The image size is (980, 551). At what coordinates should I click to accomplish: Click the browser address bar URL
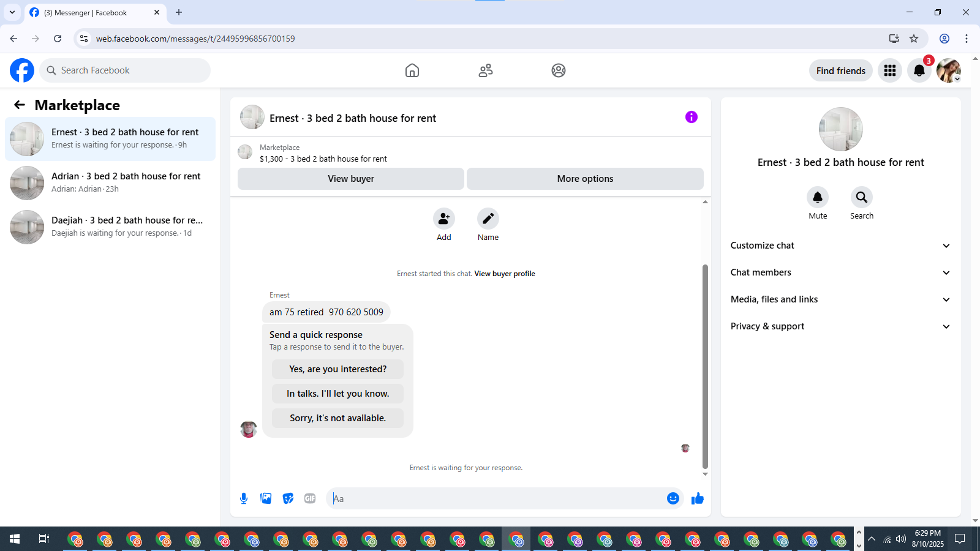click(195, 39)
